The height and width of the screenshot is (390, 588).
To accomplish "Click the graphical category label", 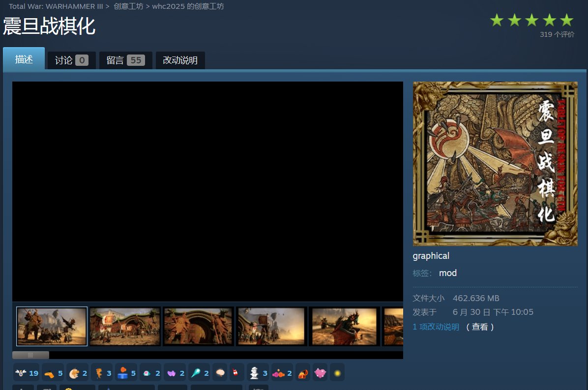I will tap(431, 256).
